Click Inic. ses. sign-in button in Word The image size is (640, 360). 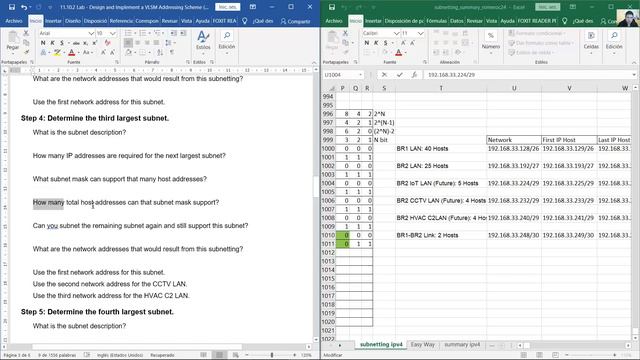(x=228, y=7)
